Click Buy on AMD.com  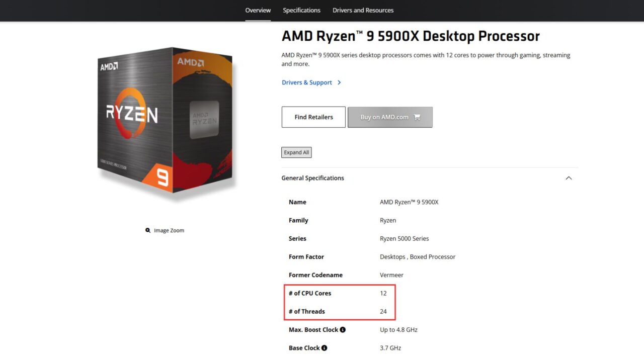[x=385, y=117]
